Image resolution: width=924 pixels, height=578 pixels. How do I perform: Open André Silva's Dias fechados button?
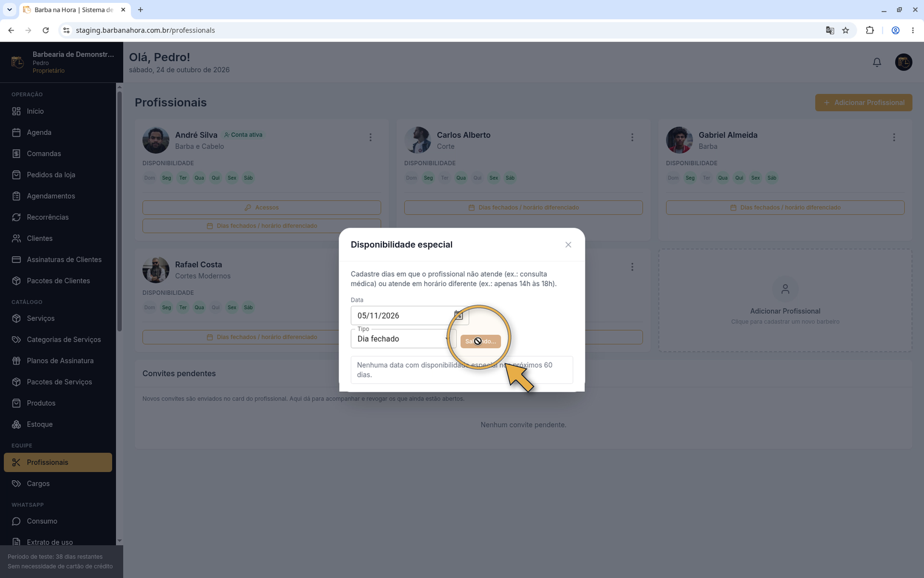point(262,226)
